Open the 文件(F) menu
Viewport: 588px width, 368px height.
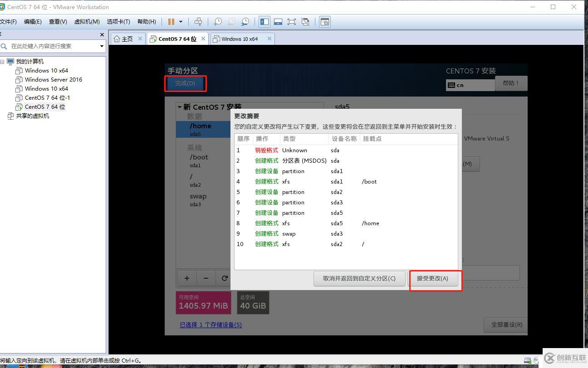(8, 21)
